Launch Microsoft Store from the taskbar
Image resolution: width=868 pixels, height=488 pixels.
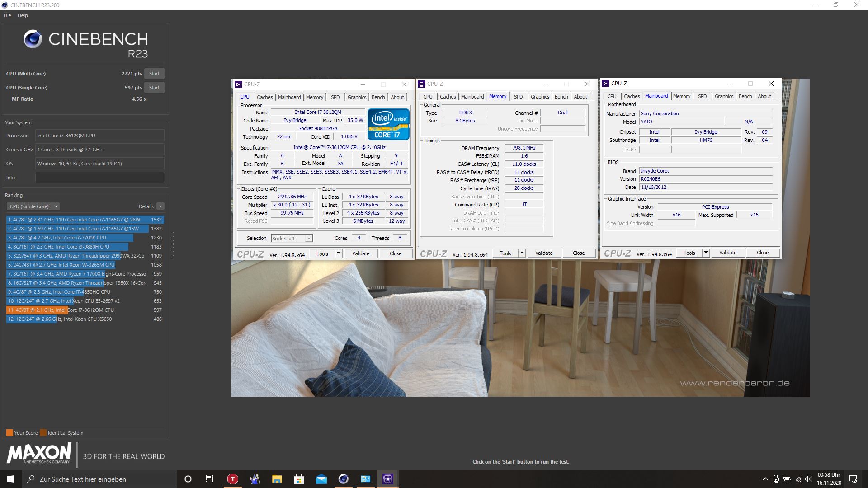click(x=299, y=479)
